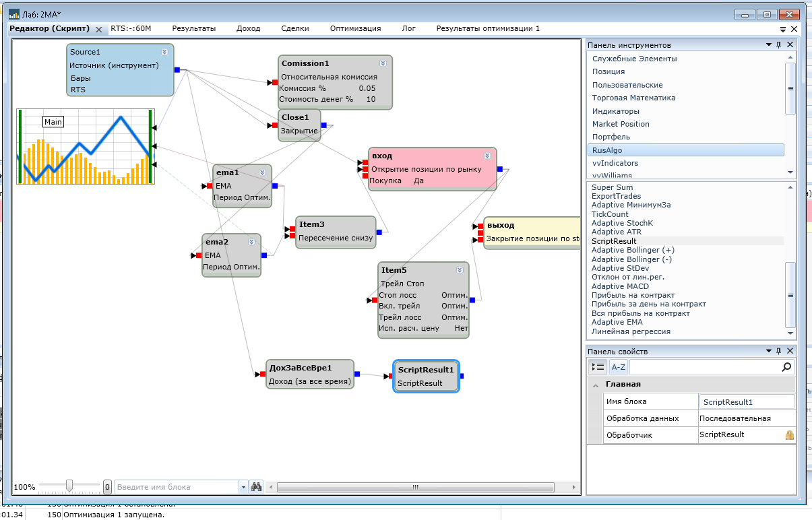The image size is (812, 520).
Task: Click the categorized view icon in properties panel
Action: tap(598, 367)
